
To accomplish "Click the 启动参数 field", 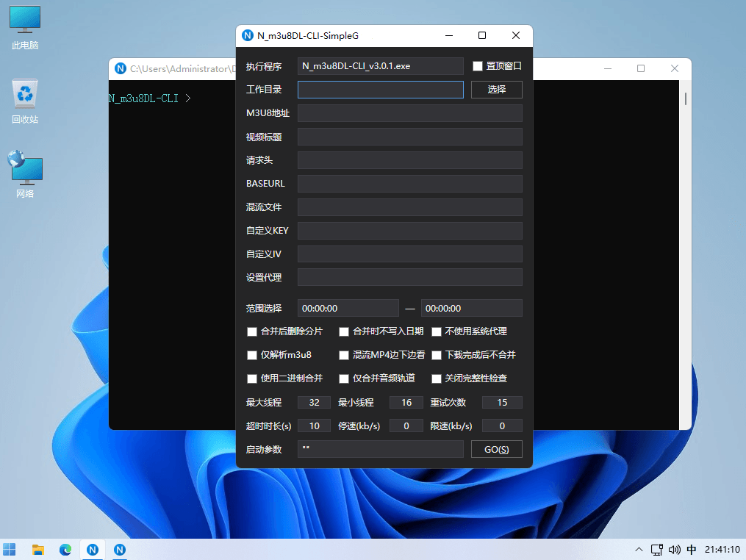I will click(381, 449).
